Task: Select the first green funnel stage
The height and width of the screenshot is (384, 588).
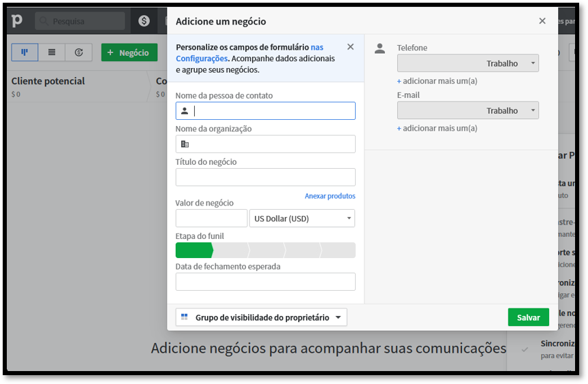Action: point(194,251)
